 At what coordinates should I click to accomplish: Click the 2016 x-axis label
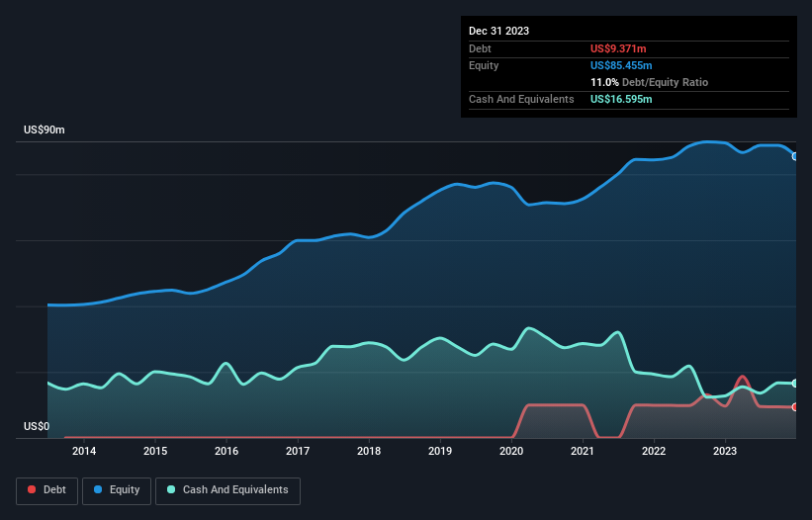(226, 451)
